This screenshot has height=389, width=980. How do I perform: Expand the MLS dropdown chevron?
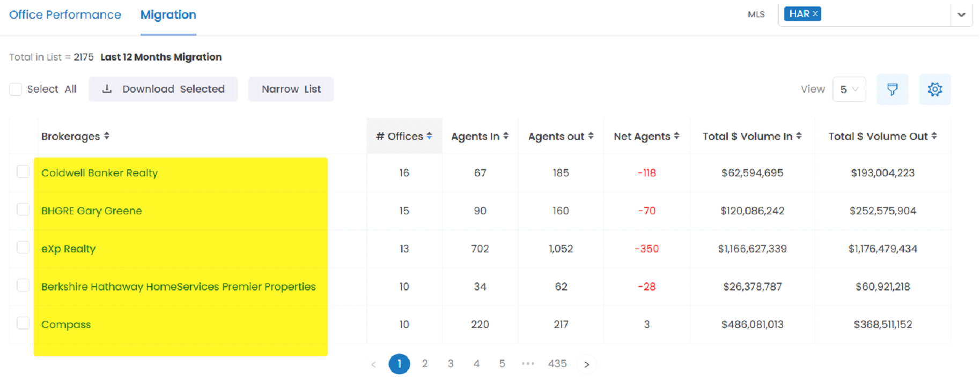coord(962,14)
